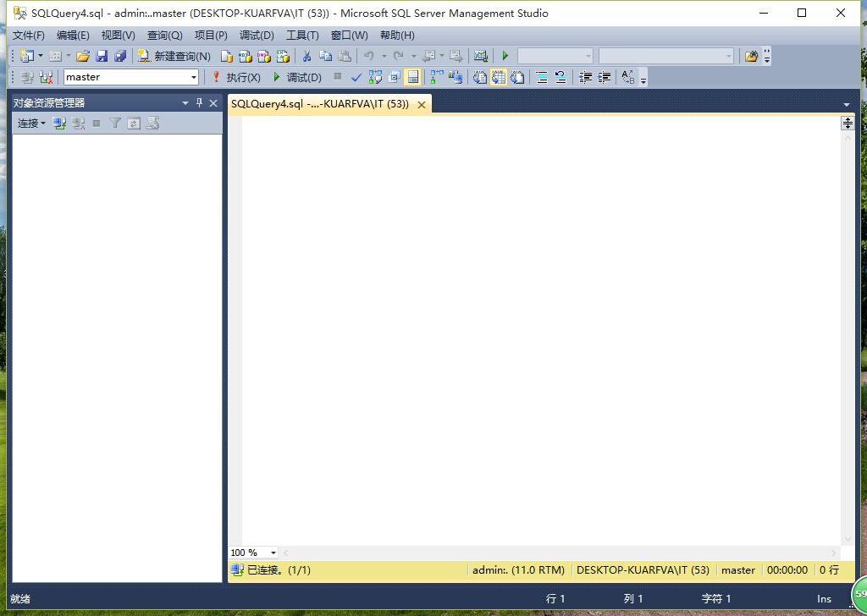
Task: Open Query Options dialog icon
Action: [x=394, y=77]
